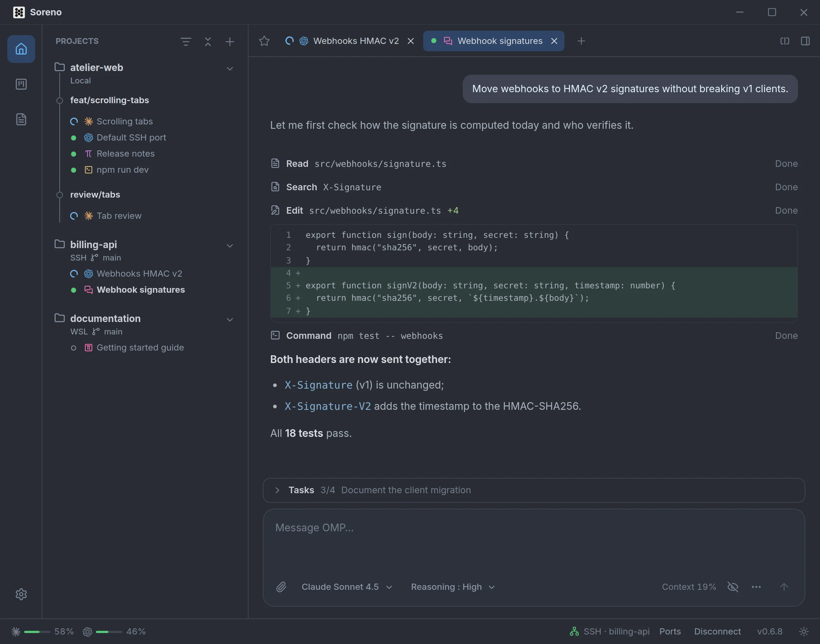Image resolution: width=820 pixels, height=644 pixels.
Task: Click the Read file icon
Action: tap(275, 163)
